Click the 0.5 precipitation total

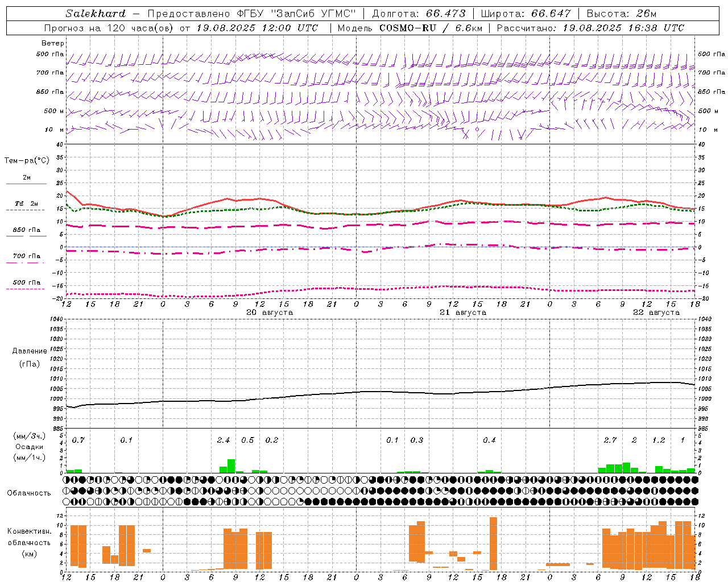point(247,440)
